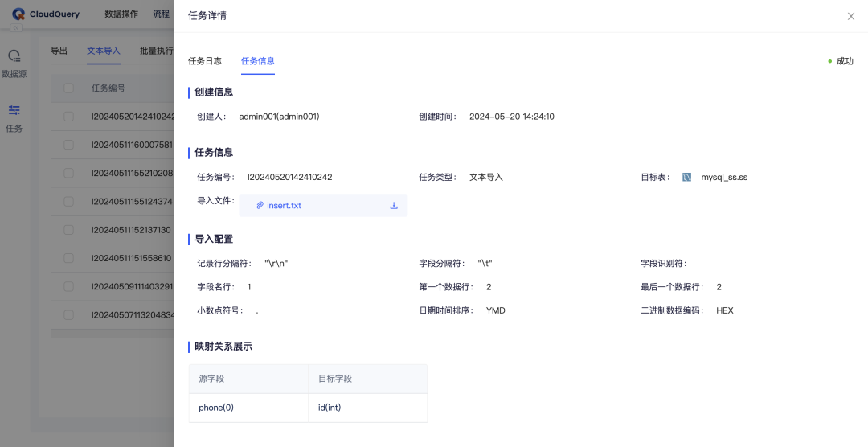Click the "\t" field separator value
Image resolution: width=868 pixels, height=447 pixels.
485,264
